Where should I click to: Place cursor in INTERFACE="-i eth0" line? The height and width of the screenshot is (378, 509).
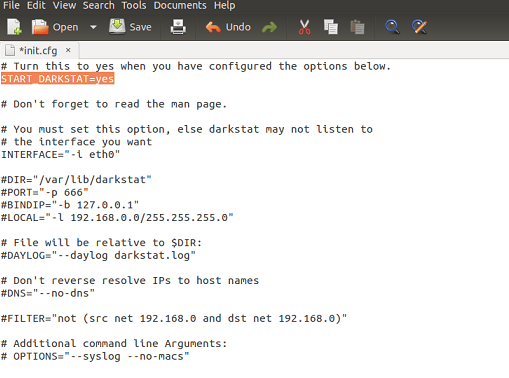60,155
